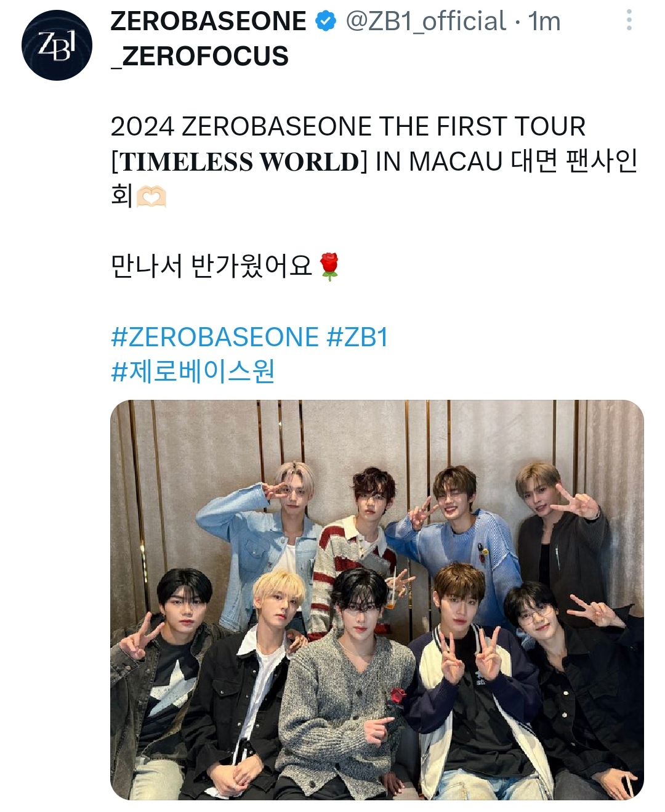Image resolution: width=665 pixels, height=812 pixels.
Task: Click the 2024 ZEROBASEONE THE FIRST TOUR line
Action: (348, 127)
